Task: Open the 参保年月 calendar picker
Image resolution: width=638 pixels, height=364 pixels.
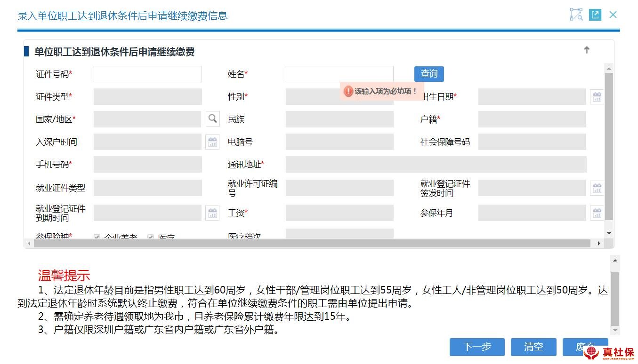Action: coord(597,213)
